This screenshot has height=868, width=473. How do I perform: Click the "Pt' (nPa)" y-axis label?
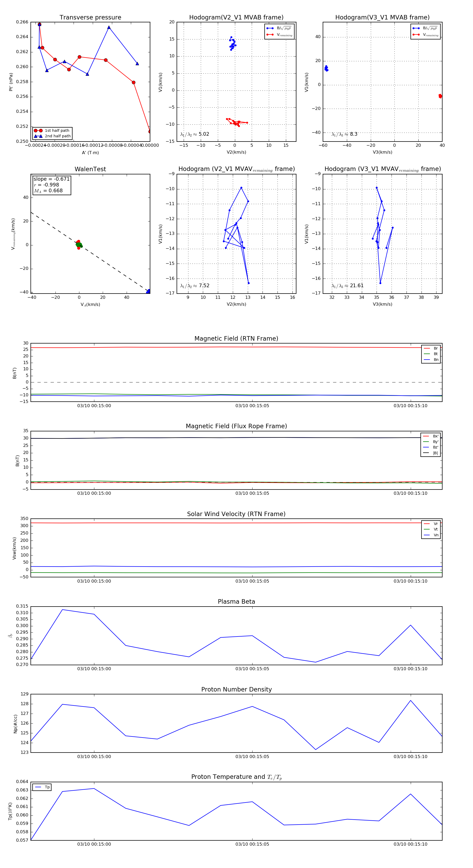coord(11,82)
